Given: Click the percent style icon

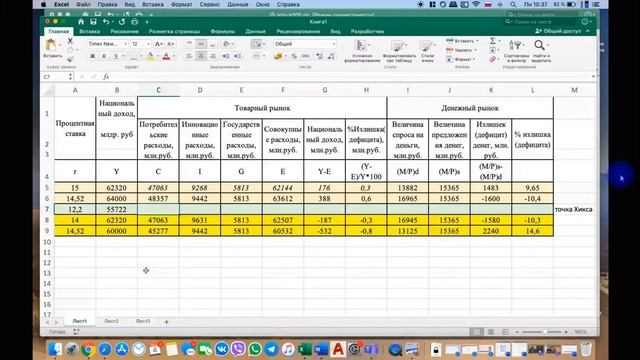Looking at the screenshot, I should (294, 56).
